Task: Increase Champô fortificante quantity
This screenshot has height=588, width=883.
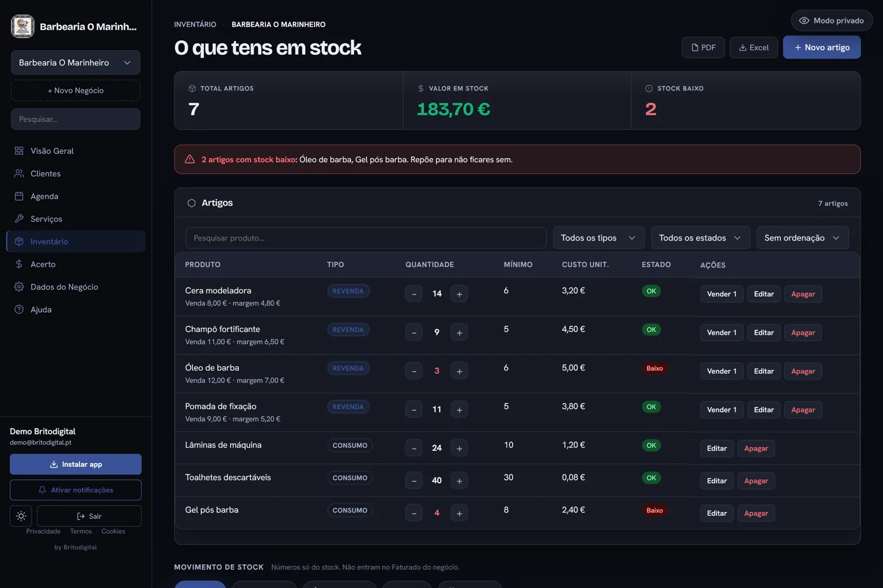Action: pos(459,333)
